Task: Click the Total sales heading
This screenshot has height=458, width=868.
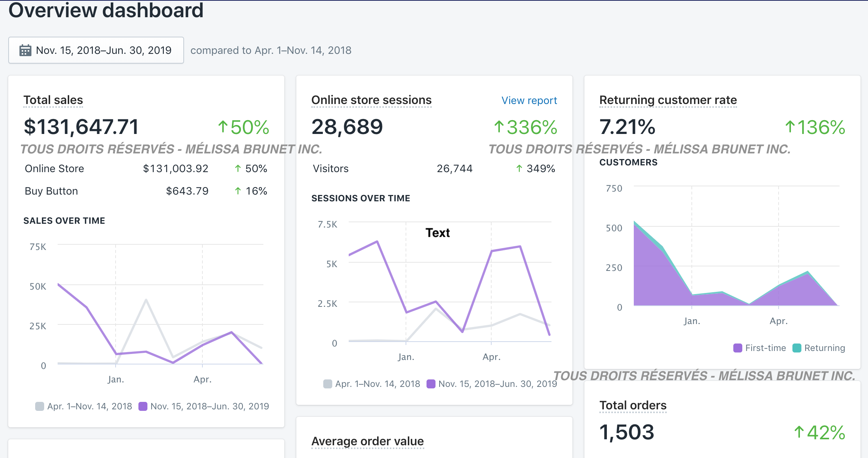Action: tap(53, 100)
